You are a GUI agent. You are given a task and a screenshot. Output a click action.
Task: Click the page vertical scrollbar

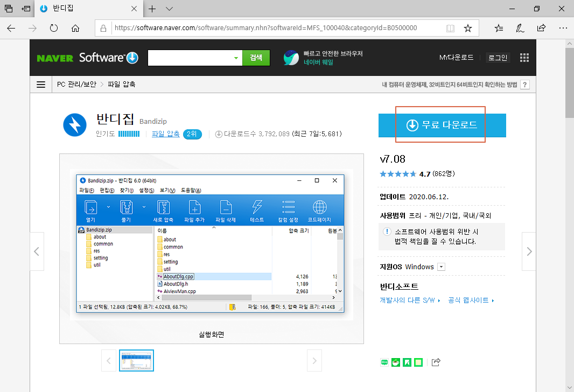pos(569,83)
